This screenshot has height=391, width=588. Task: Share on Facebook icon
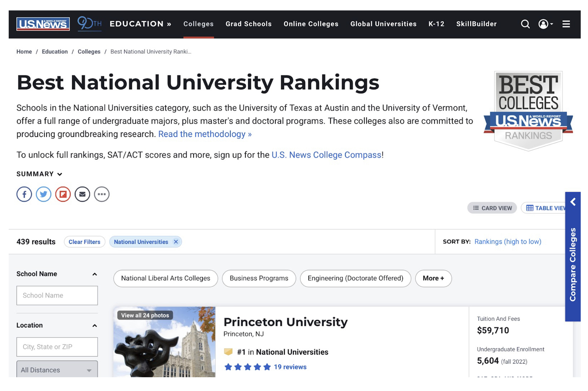point(24,194)
